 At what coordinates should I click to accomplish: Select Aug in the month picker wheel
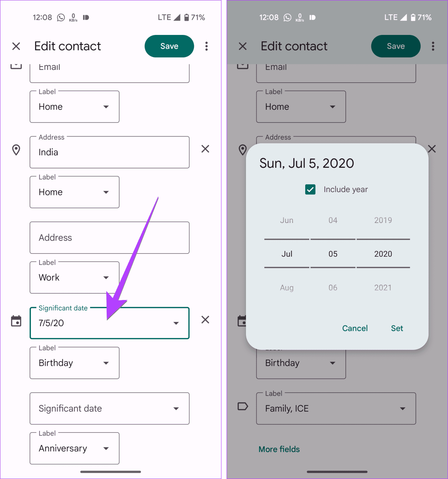coord(287,288)
